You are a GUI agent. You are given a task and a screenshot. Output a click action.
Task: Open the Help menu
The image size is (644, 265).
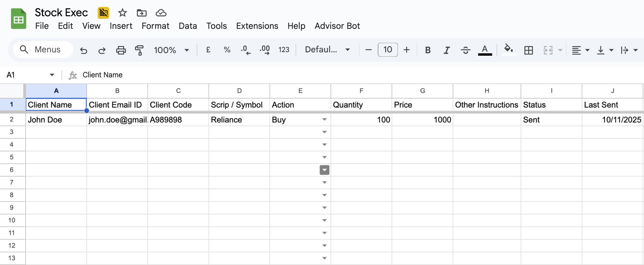[296, 26]
